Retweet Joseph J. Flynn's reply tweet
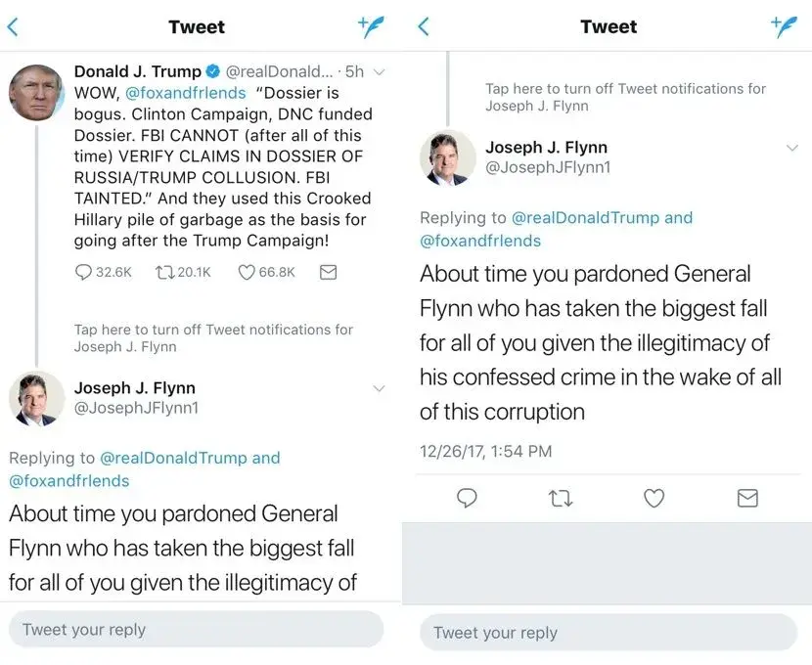 click(561, 499)
